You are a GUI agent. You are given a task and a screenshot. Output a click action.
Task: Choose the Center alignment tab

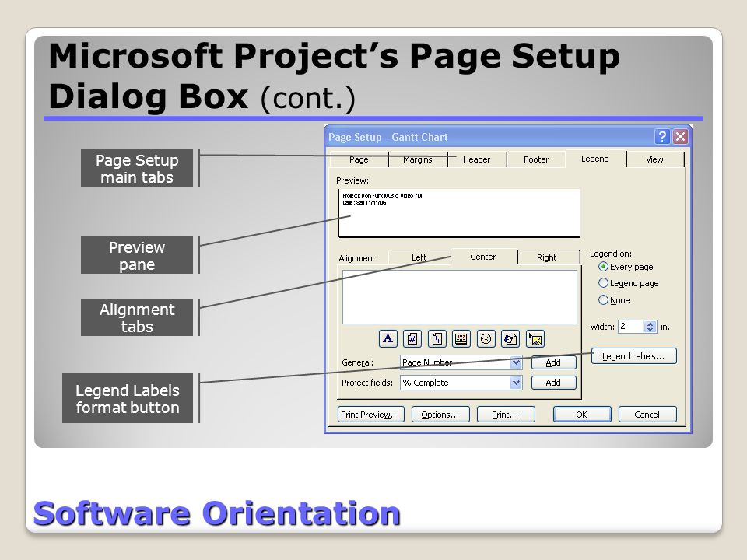pyautogui.click(x=483, y=256)
